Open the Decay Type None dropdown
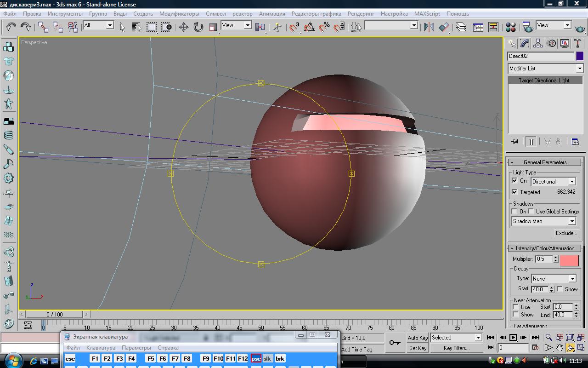The image size is (588, 368). click(x=553, y=278)
